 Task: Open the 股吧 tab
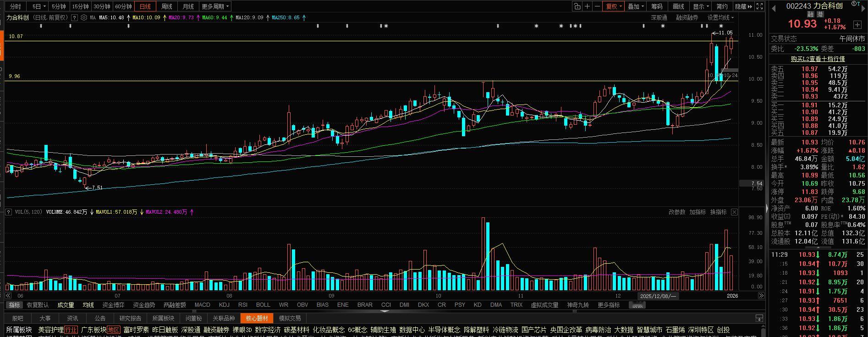pyautogui.click(x=18, y=318)
